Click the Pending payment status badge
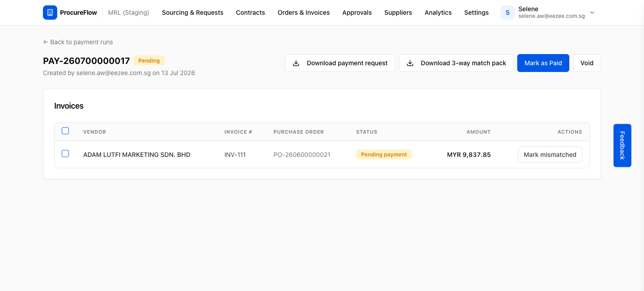The height and width of the screenshot is (291, 644). 384,155
